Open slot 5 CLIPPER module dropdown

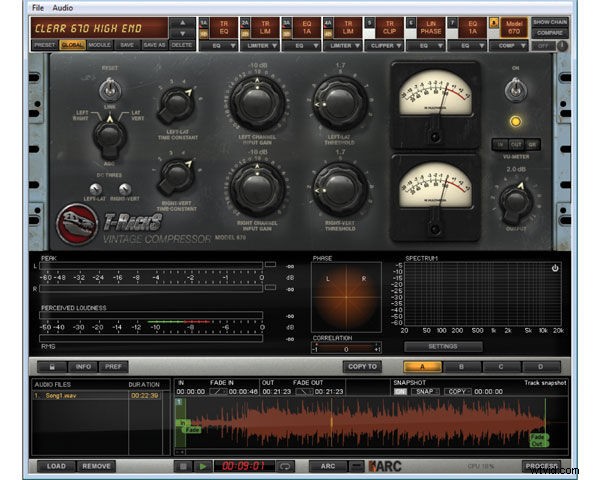point(384,46)
